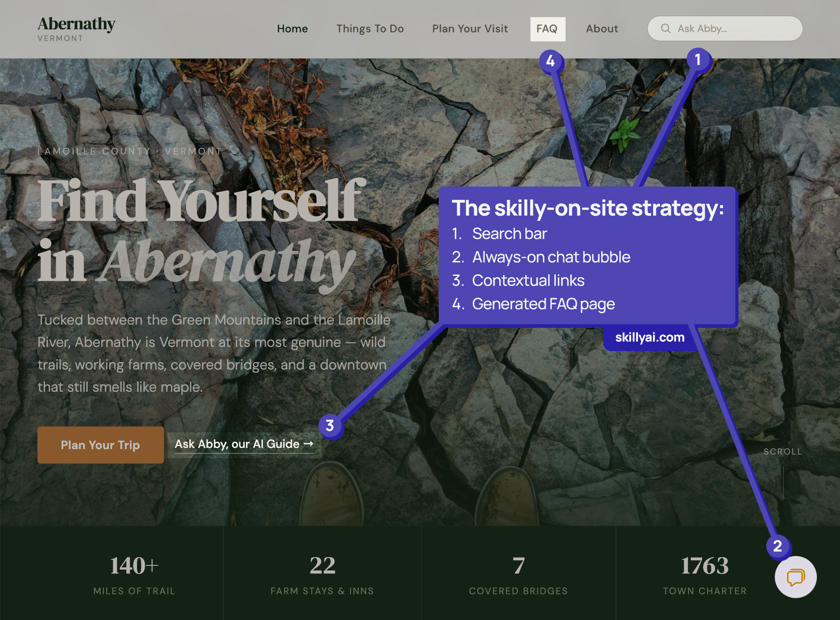
Task: Open the Plan Your Visit page
Action: (470, 29)
